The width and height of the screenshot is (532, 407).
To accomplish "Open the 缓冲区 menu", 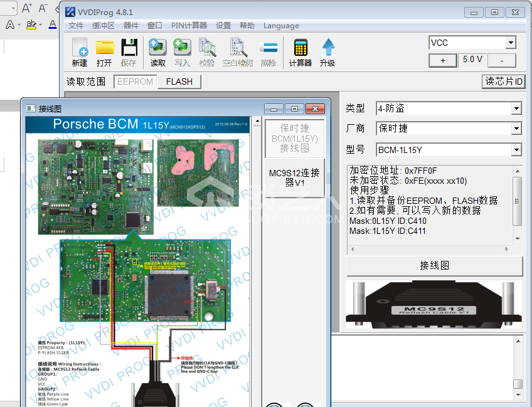I will [x=103, y=26].
